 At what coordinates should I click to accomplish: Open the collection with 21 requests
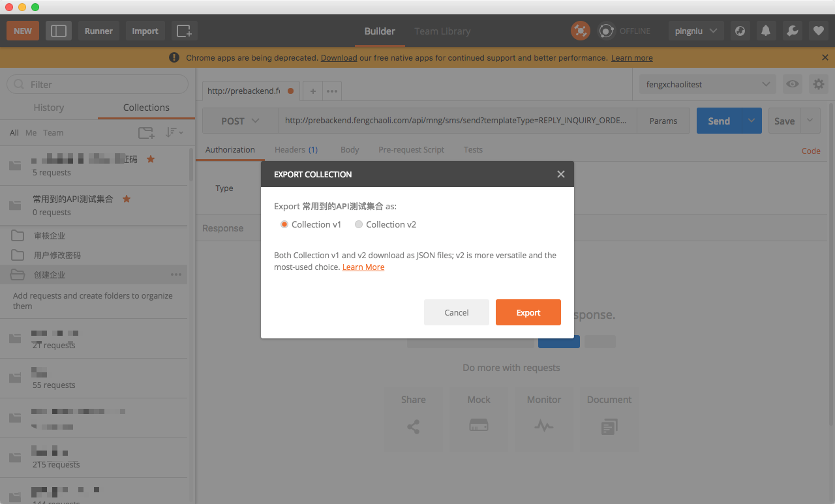[x=93, y=338]
